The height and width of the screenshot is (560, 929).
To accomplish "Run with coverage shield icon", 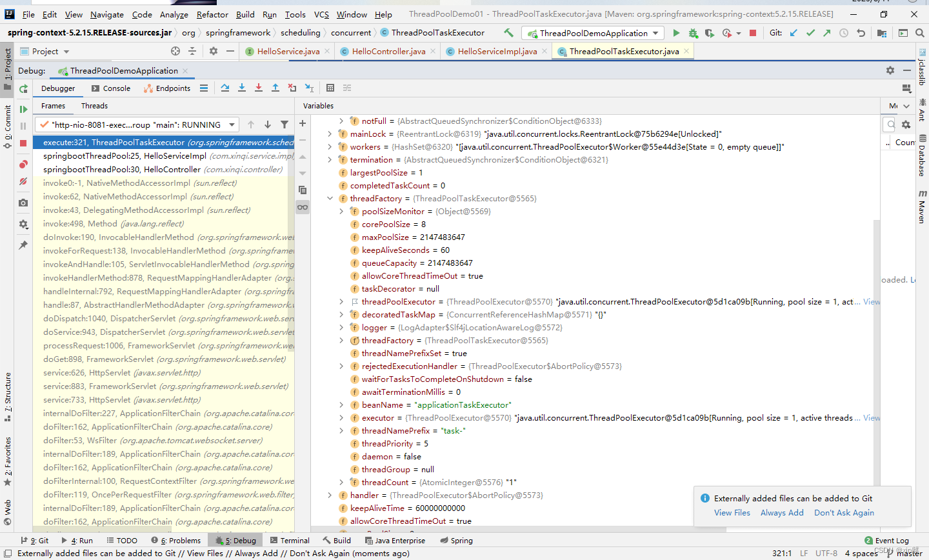I will pyautogui.click(x=710, y=33).
